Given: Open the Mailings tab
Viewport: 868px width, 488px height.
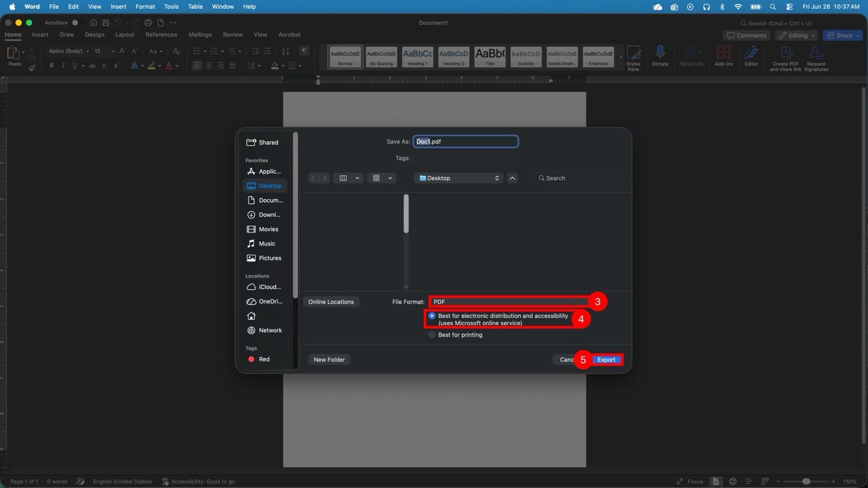Looking at the screenshot, I should (x=200, y=35).
